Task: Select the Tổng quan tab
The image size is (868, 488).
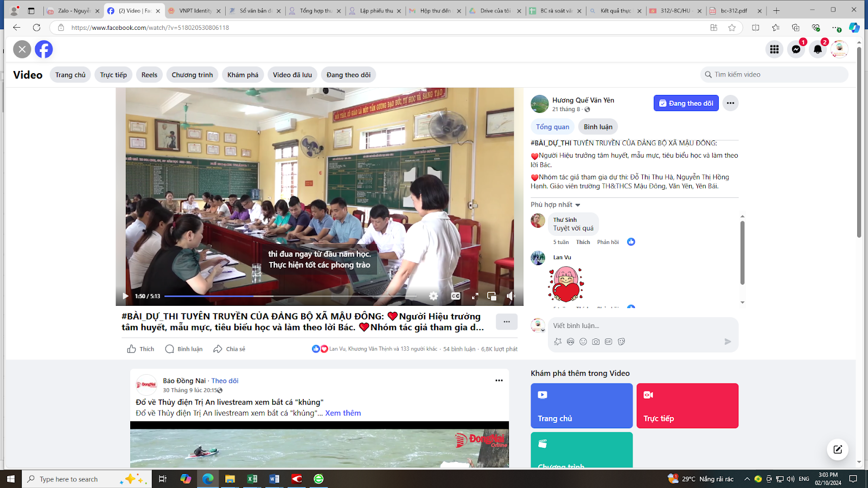Action: [x=553, y=127]
